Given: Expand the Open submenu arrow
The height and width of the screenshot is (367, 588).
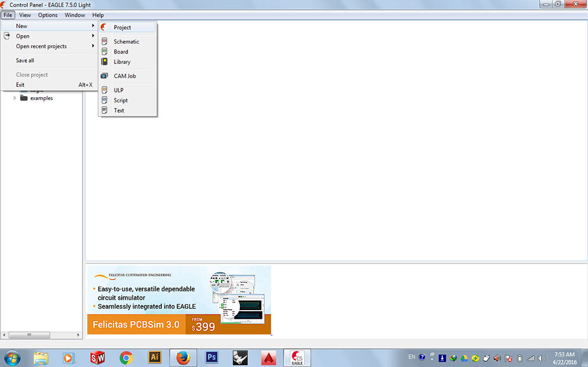Looking at the screenshot, I should click(x=93, y=36).
